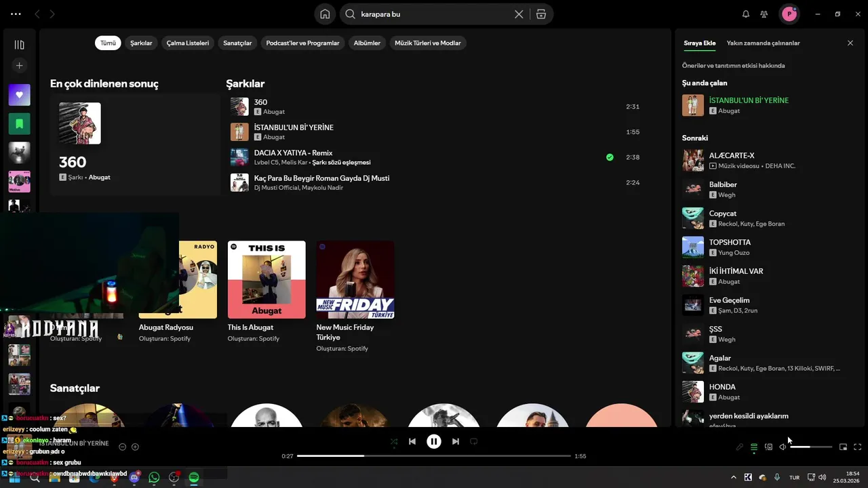This screenshot has width=868, height=488.
Task: Open the Browse icon beside search box
Action: point(540,14)
